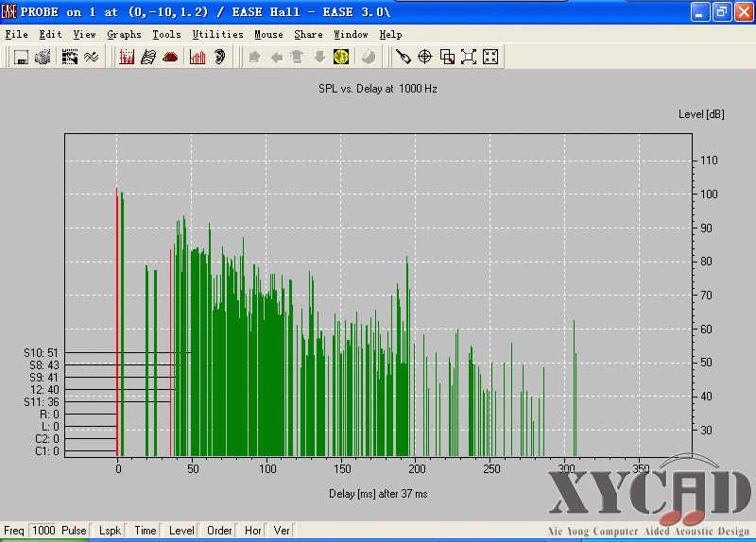
Task: Click the Order status bar field
Action: [219, 531]
